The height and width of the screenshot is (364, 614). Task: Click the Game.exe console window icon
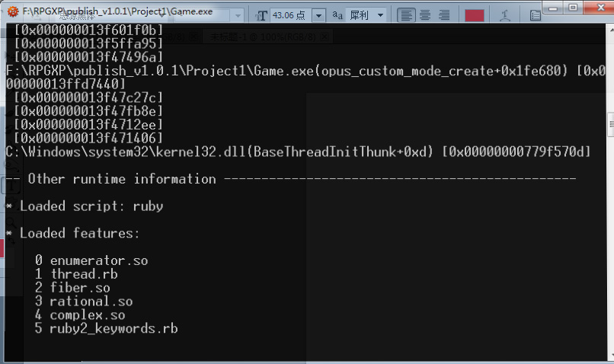pyautogui.click(x=12, y=11)
